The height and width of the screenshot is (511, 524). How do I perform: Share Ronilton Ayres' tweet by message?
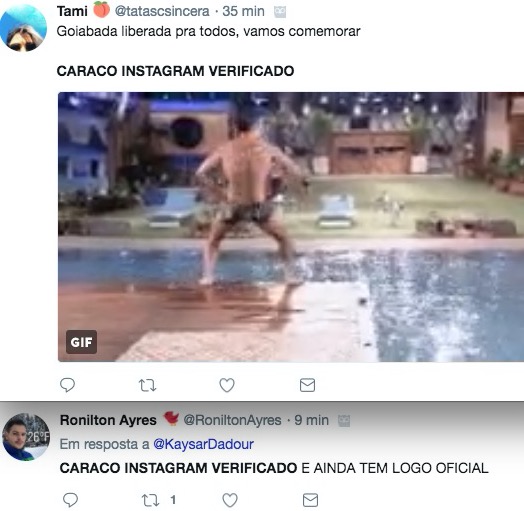click(x=310, y=500)
